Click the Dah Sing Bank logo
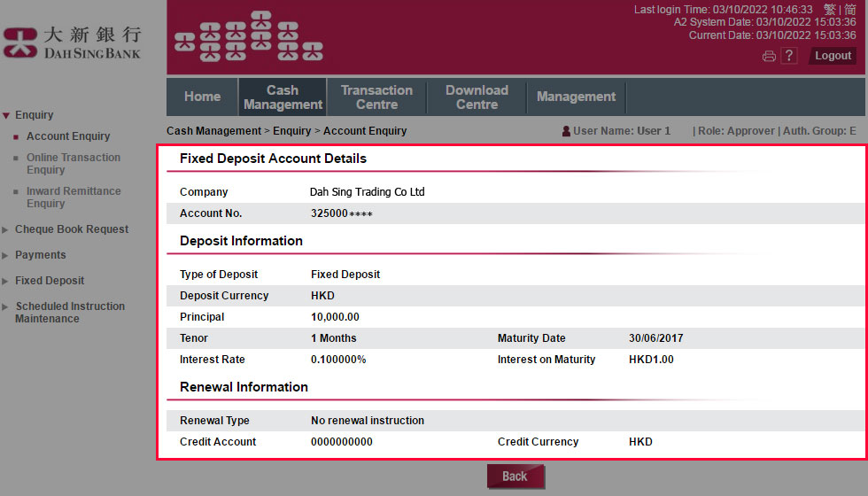This screenshot has height=496, width=868. (72, 43)
